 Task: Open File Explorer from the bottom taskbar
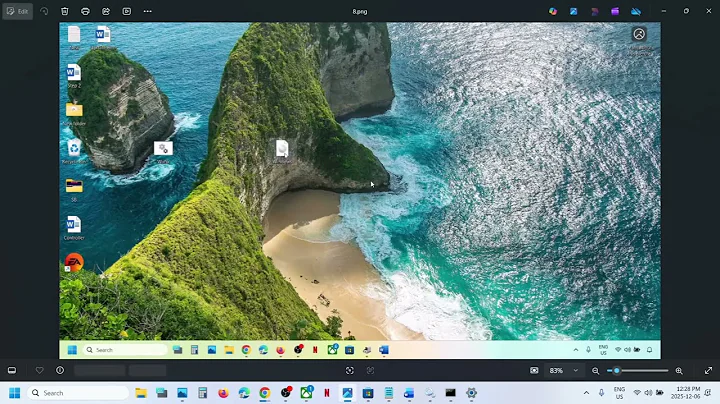[x=141, y=393]
